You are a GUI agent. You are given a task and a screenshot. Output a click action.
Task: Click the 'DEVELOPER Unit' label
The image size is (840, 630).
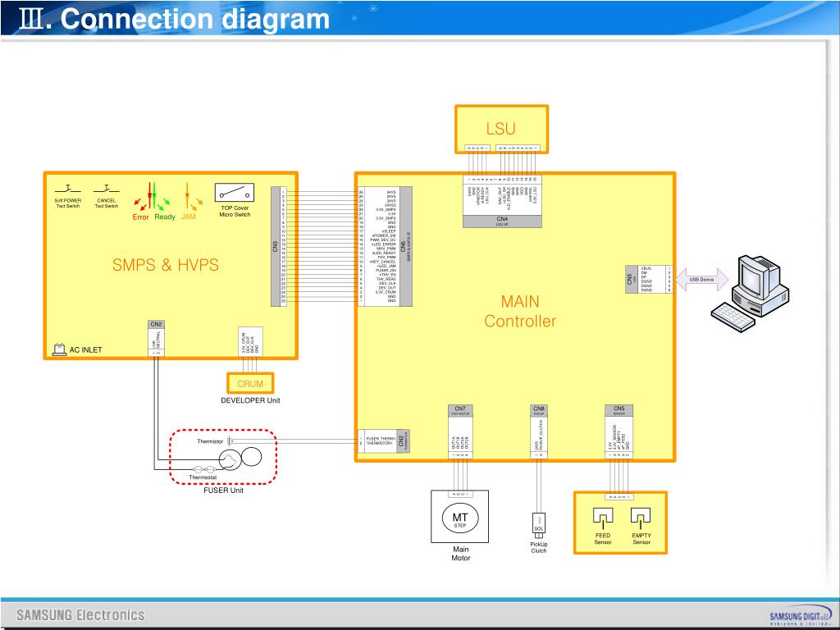(x=250, y=400)
